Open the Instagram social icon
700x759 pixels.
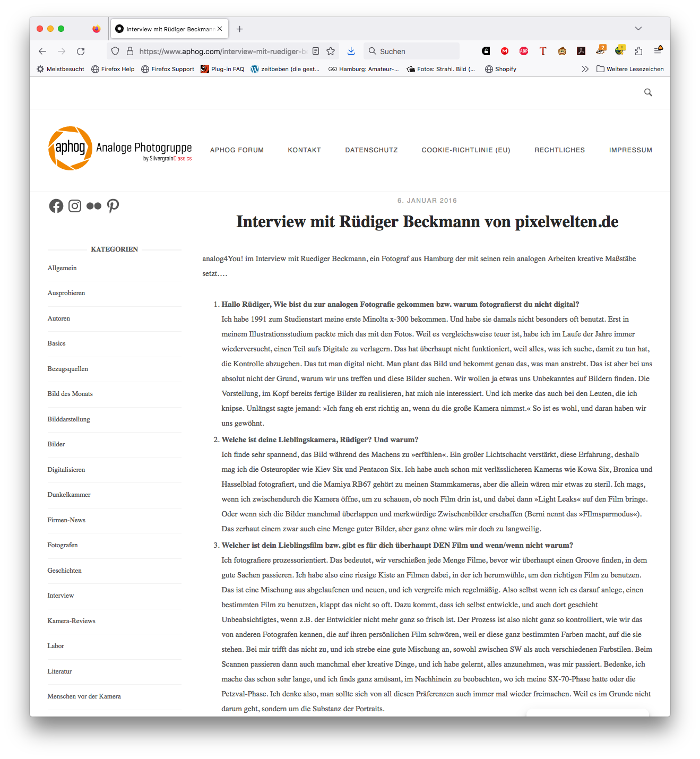(75, 206)
